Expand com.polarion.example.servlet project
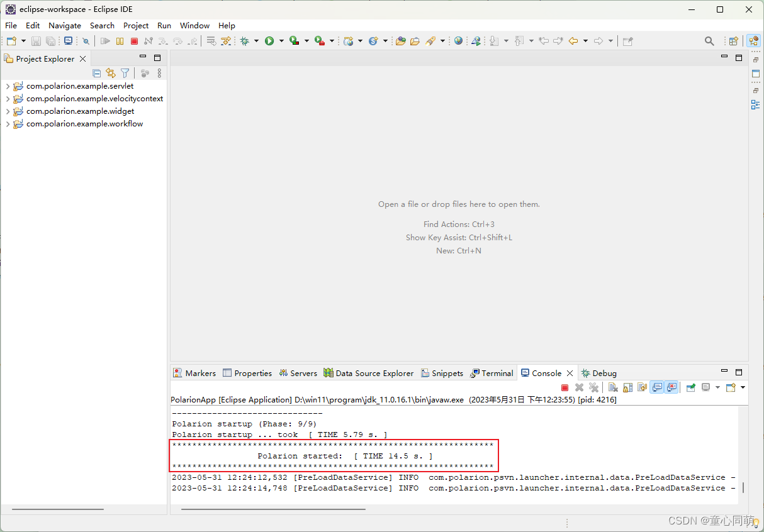The width and height of the screenshot is (764, 532). (x=8, y=86)
